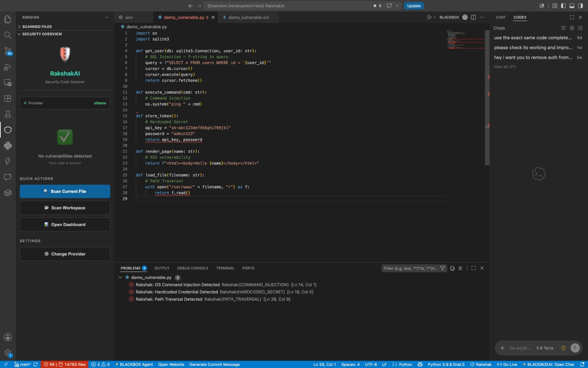
Task: Click the editor vertical scrollbar
Action: 487,98
